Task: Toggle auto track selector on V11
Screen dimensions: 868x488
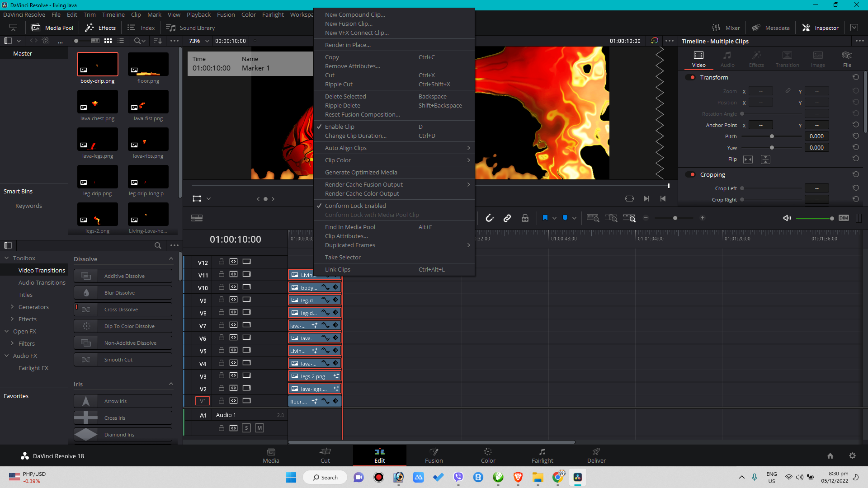Action: 233,274
